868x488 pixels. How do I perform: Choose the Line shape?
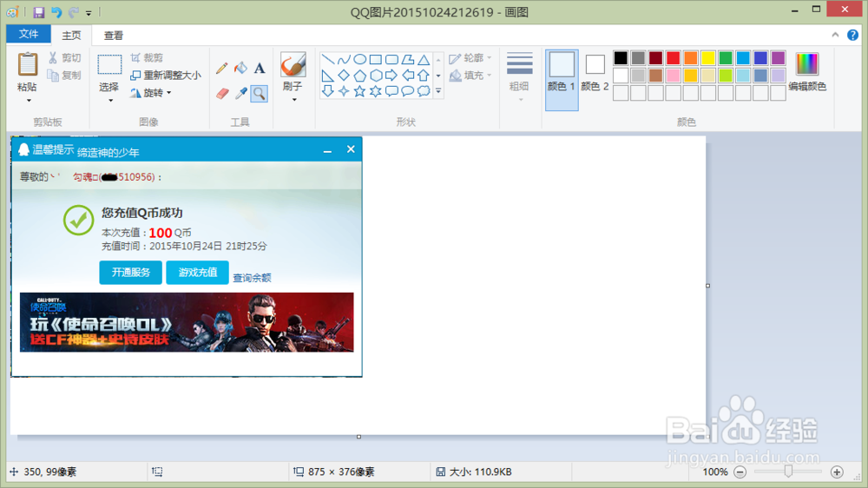click(328, 59)
